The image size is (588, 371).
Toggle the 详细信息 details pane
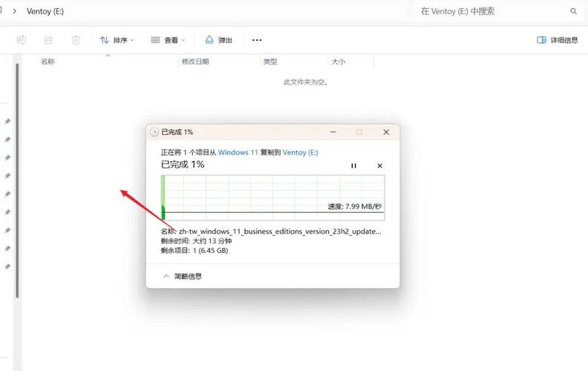[558, 40]
